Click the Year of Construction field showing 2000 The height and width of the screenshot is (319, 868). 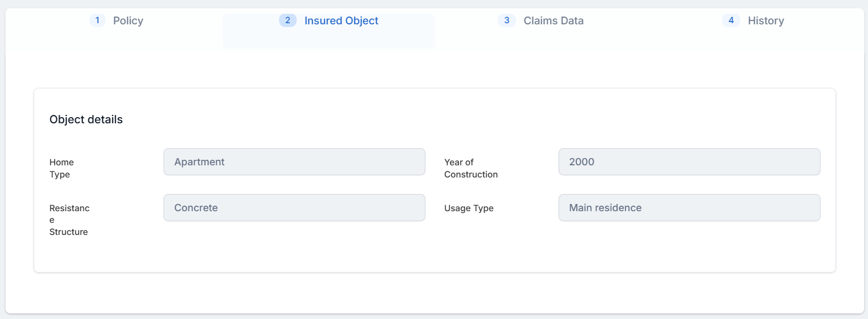[x=688, y=162]
